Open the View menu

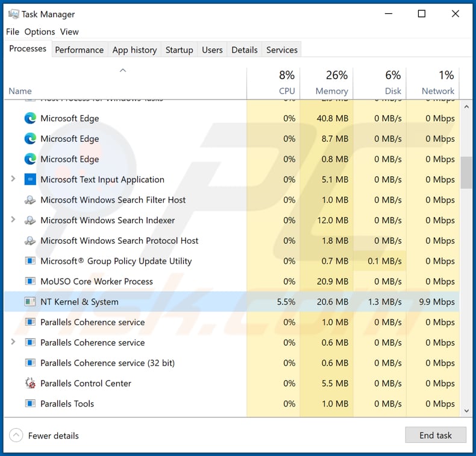click(x=69, y=31)
